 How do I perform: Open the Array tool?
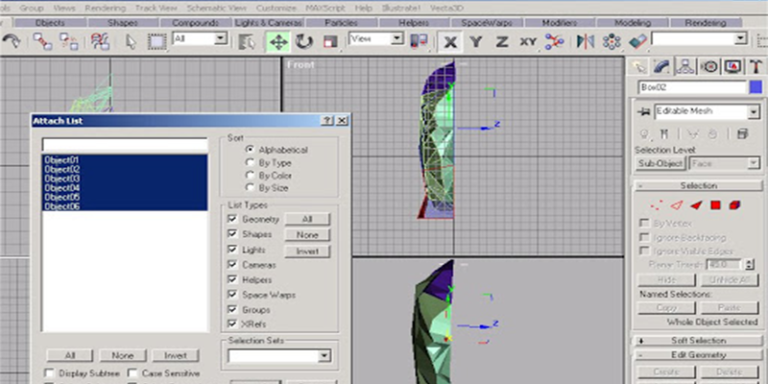[612, 42]
